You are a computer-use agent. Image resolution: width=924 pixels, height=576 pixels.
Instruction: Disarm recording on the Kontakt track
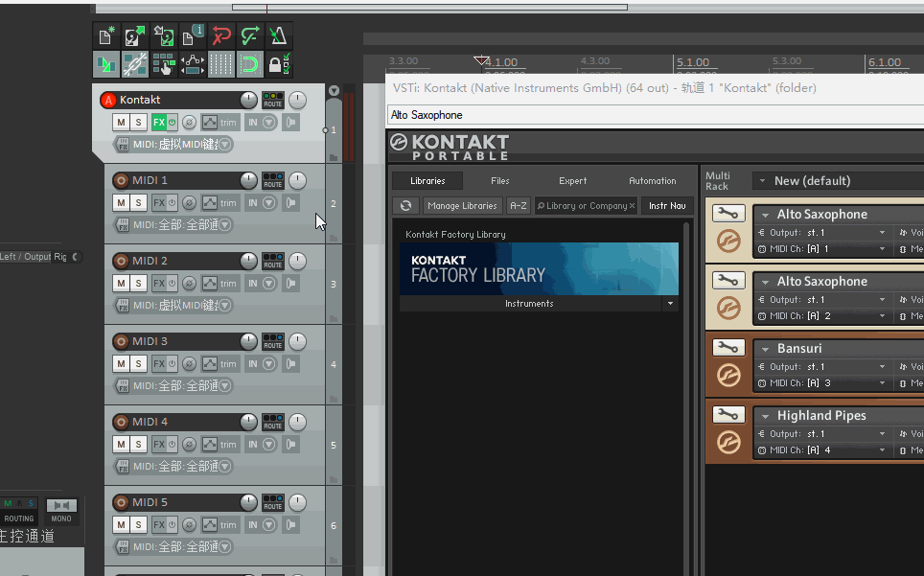(108, 100)
